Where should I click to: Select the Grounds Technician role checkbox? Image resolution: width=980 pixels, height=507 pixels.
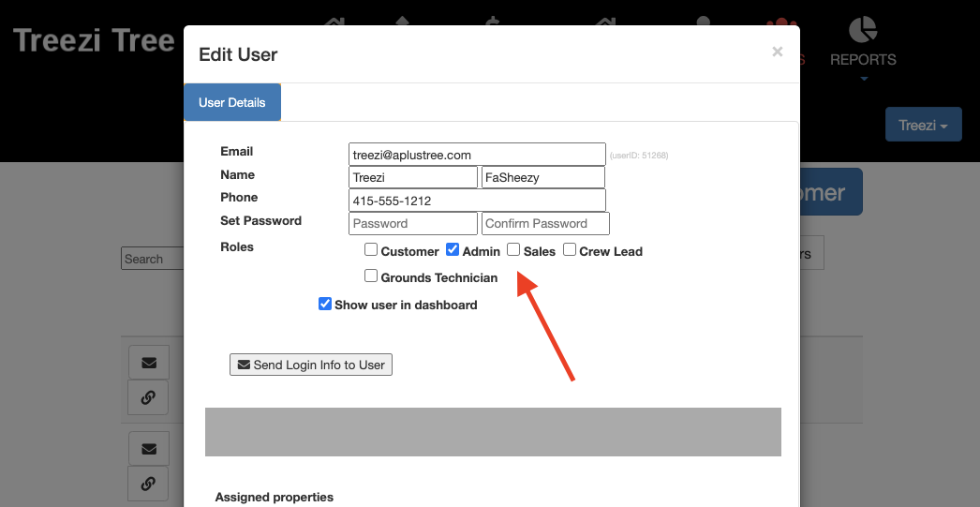371,276
